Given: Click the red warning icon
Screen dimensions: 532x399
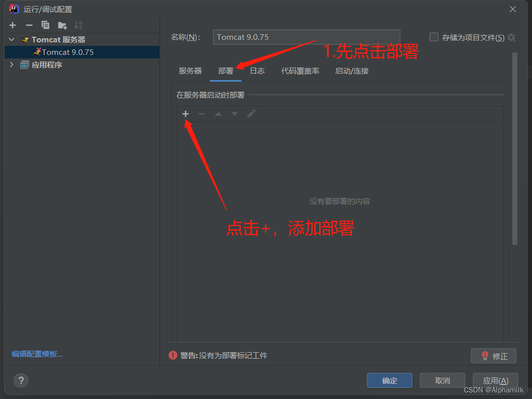Looking at the screenshot, I should [172, 355].
